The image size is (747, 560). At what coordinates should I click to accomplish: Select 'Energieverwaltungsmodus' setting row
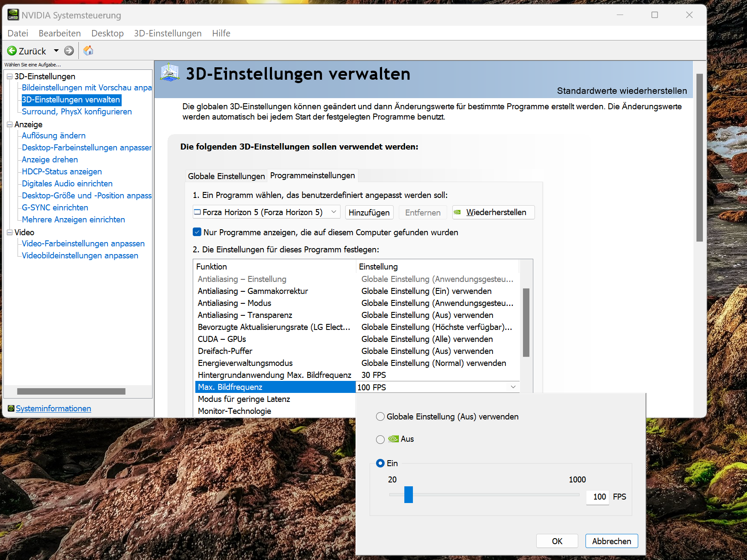click(357, 363)
